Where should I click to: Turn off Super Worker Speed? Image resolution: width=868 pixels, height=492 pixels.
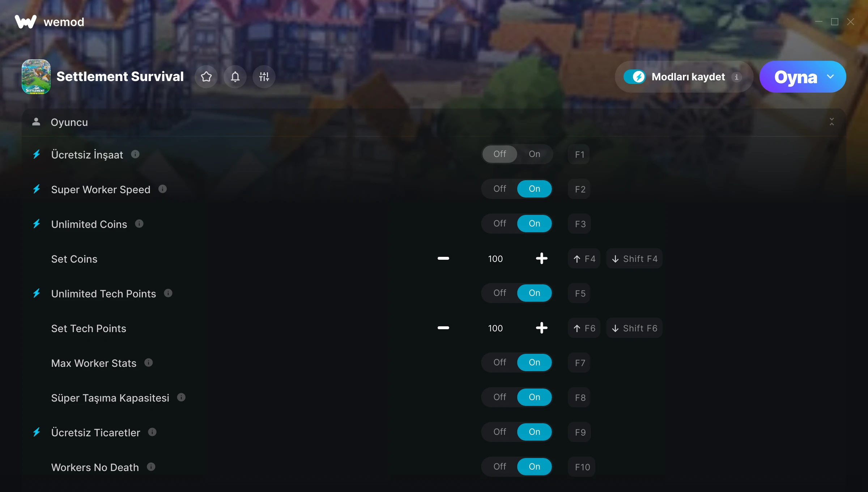[x=499, y=189]
